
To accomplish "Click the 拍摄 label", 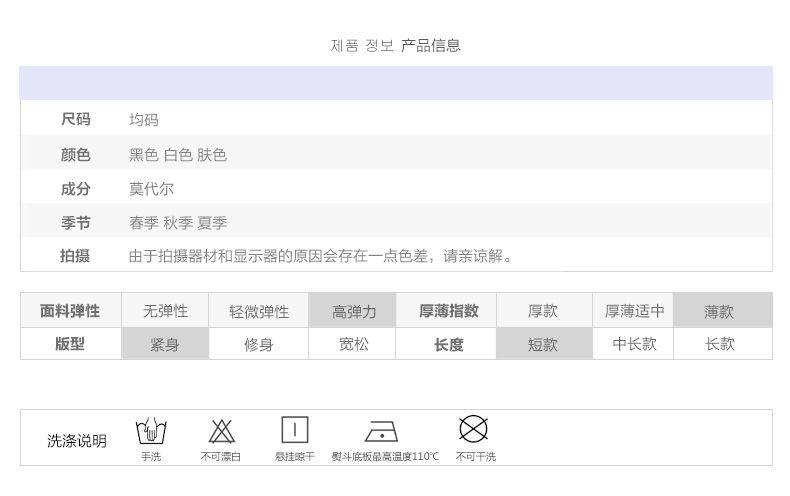I will coord(75,256).
